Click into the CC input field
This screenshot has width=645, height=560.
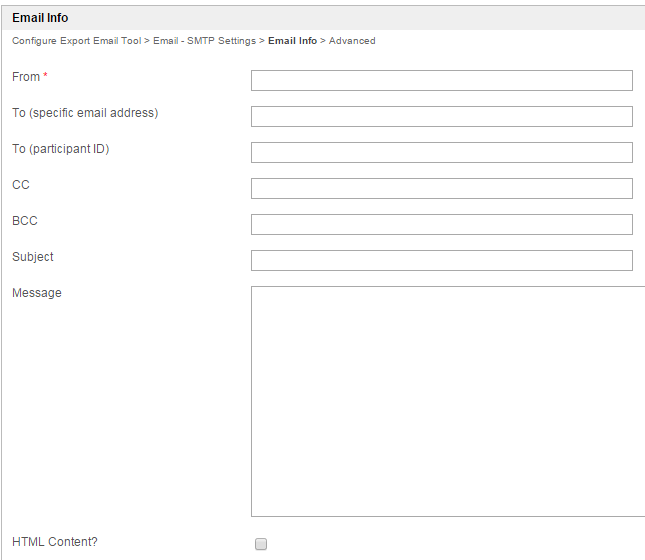(x=441, y=189)
